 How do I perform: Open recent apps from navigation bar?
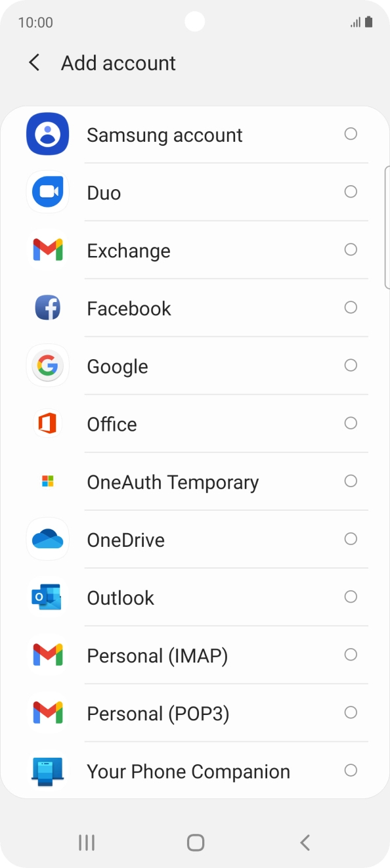86,841
